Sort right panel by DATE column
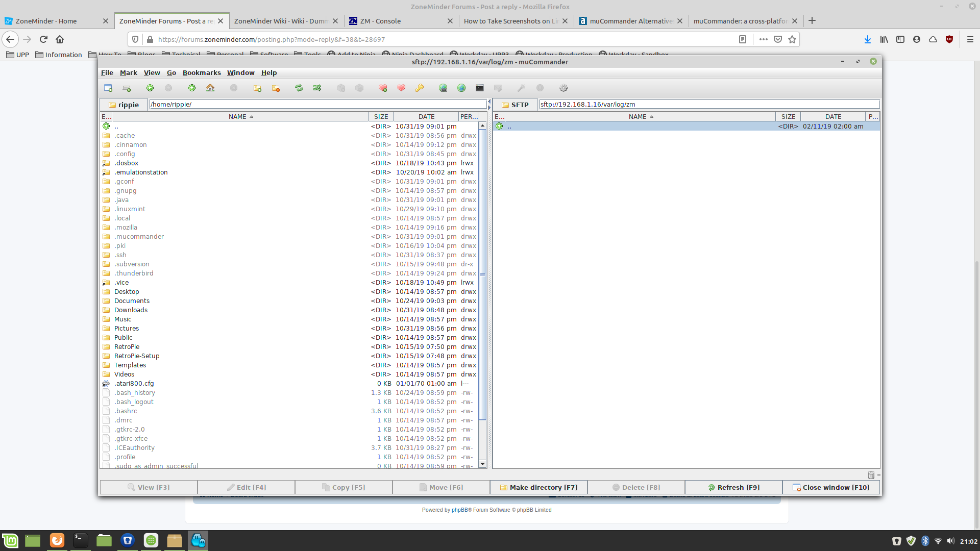Image resolution: width=980 pixels, height=551 pixels. [x=833, y=117]
